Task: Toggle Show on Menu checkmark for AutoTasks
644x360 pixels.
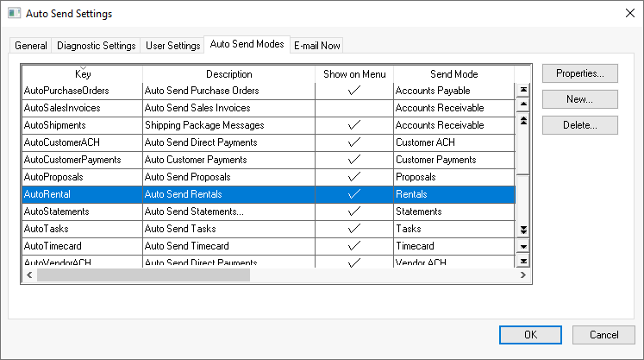Action: (x=354, y=229)
